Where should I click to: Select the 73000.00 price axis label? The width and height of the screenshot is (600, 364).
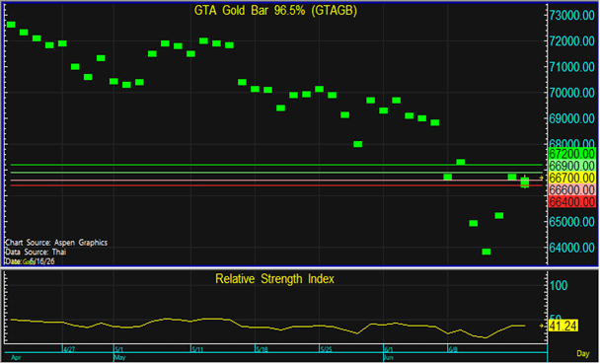coord(571,16)
